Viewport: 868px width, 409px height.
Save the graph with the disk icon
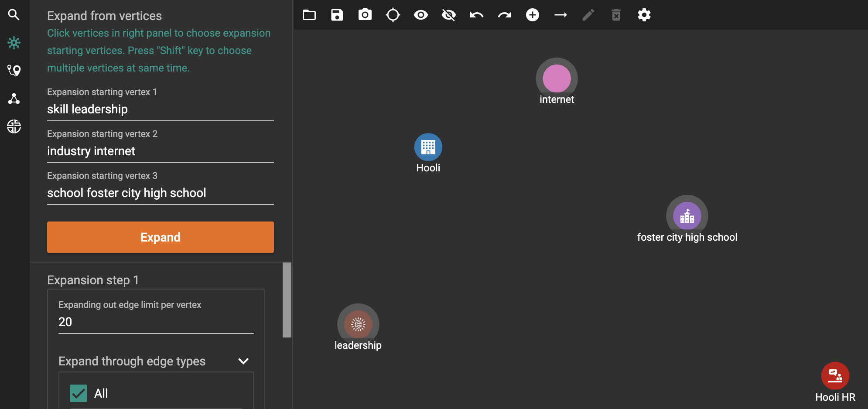(337, 15)
